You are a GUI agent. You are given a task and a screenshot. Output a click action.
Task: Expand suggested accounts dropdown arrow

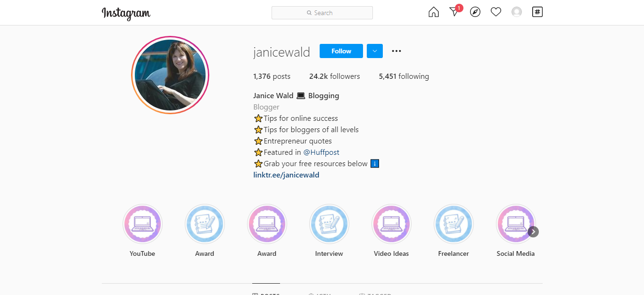[x=375, y=51]
